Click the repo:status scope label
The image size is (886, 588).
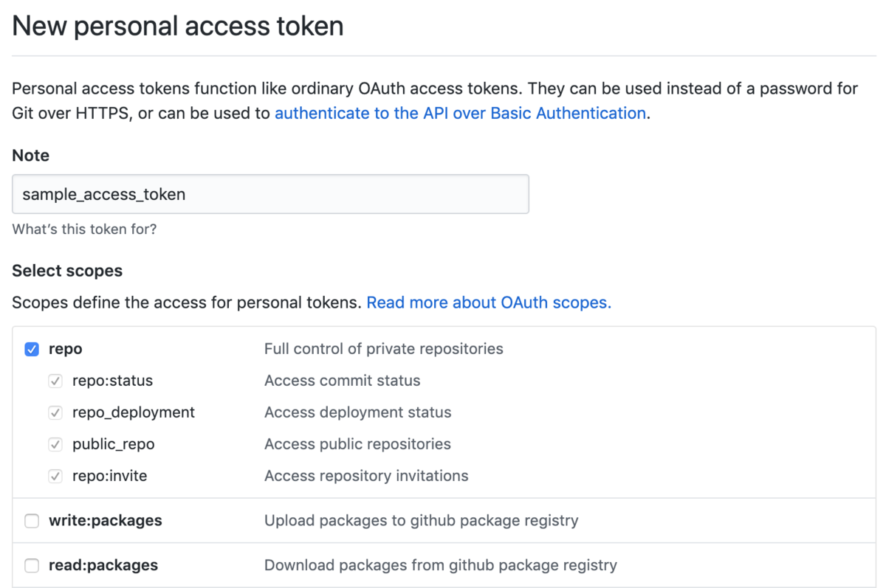[112, 381]
